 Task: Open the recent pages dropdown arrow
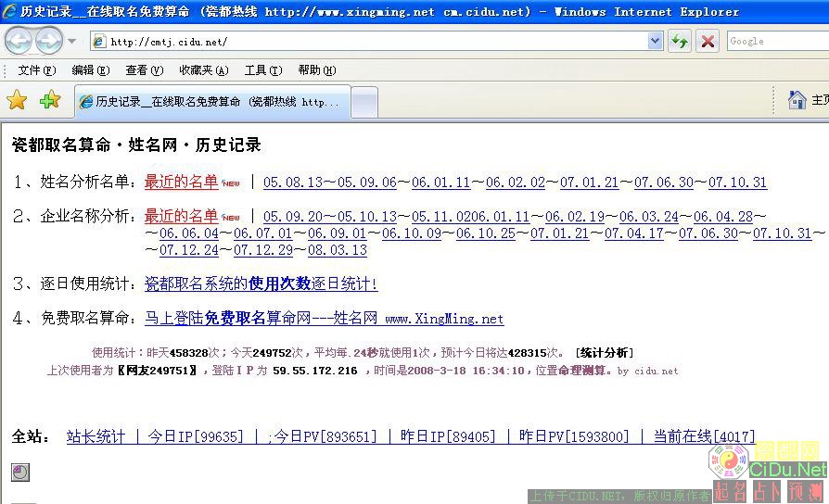[x=72, y=41]
